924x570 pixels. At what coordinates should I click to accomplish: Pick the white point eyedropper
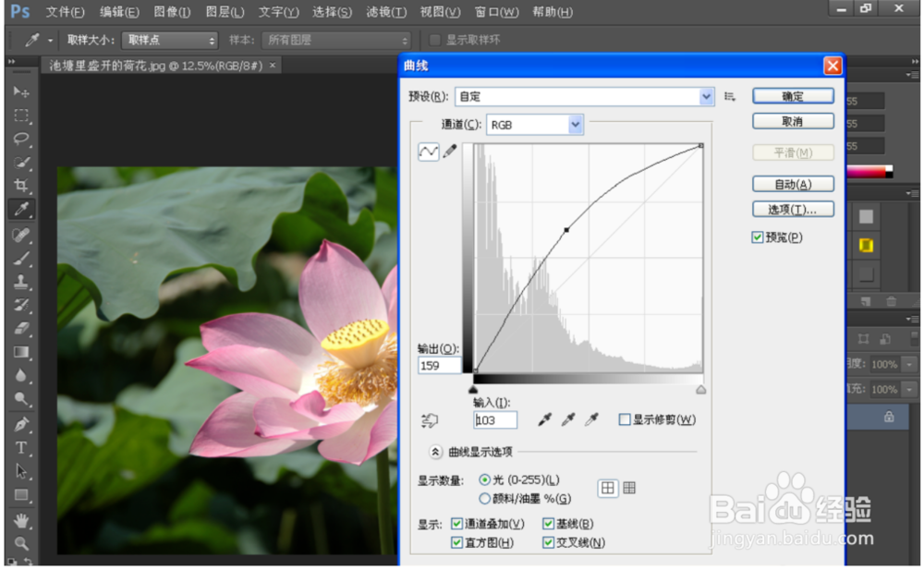click(x=591, y=419)
